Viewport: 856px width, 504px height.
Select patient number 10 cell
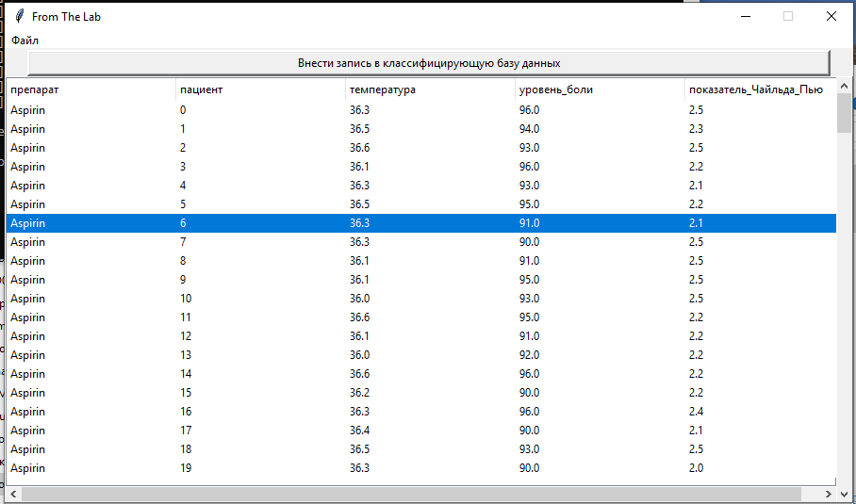point(186,299)
